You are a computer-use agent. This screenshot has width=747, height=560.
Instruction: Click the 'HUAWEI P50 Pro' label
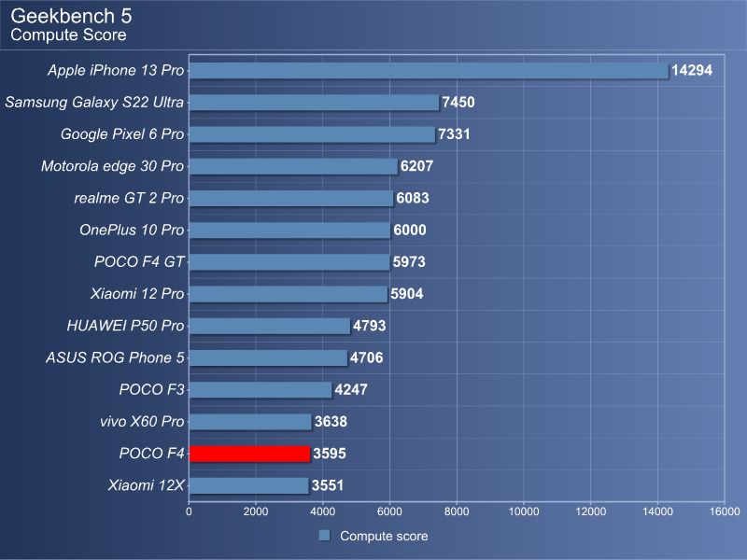pos(125,326)
